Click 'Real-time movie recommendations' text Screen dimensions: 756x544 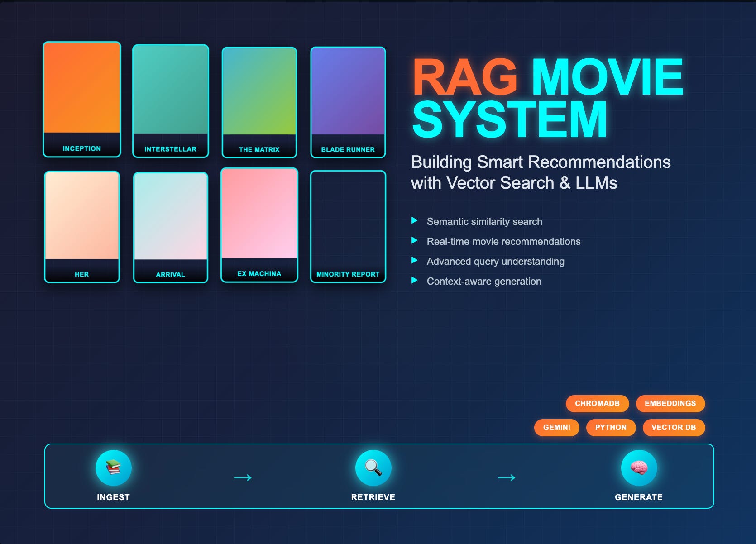coord(503,241)
